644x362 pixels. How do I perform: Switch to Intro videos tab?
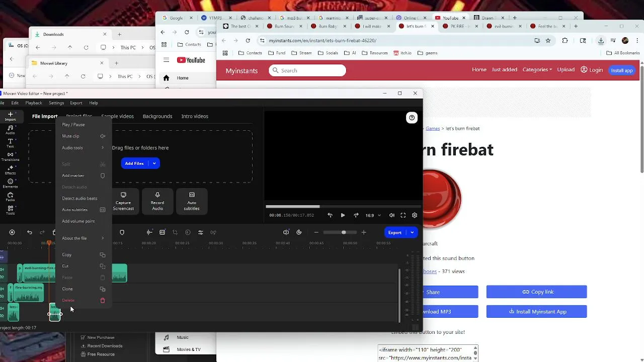click(195, 116)
